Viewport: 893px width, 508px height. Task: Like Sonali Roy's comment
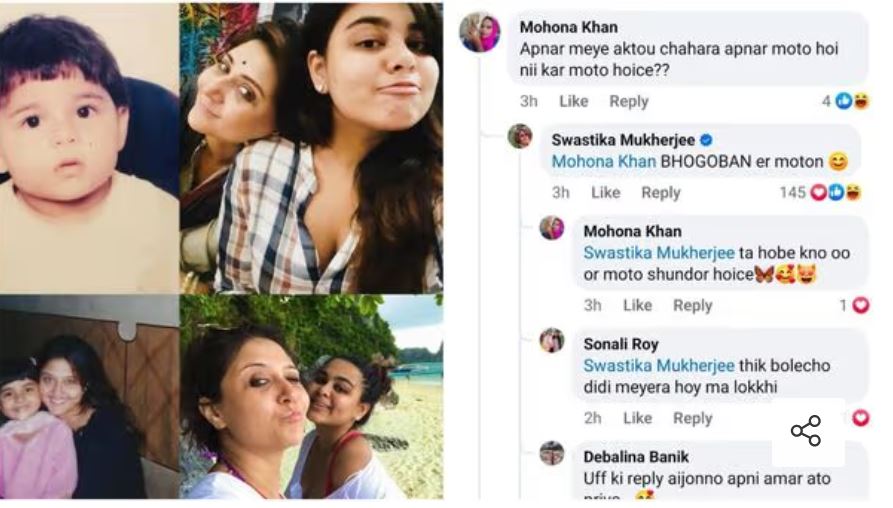[x=637, y=419]
